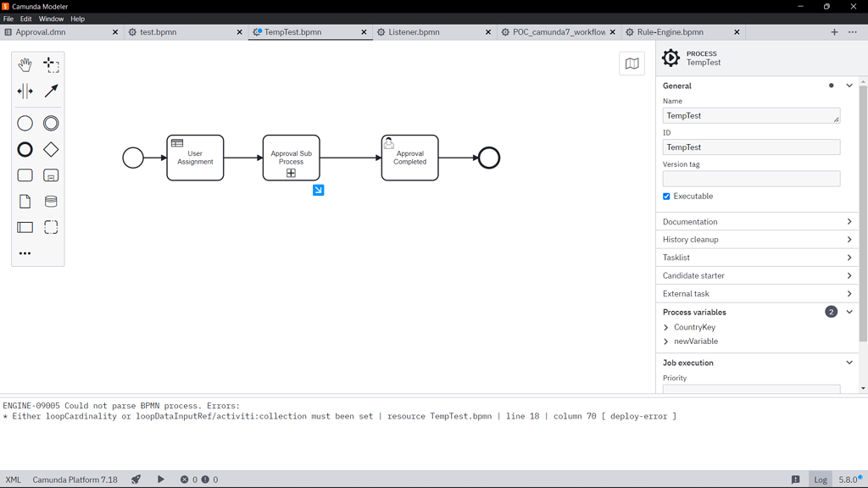
Task: Collapse the Process variables section
Action: [x=849, y=312]
